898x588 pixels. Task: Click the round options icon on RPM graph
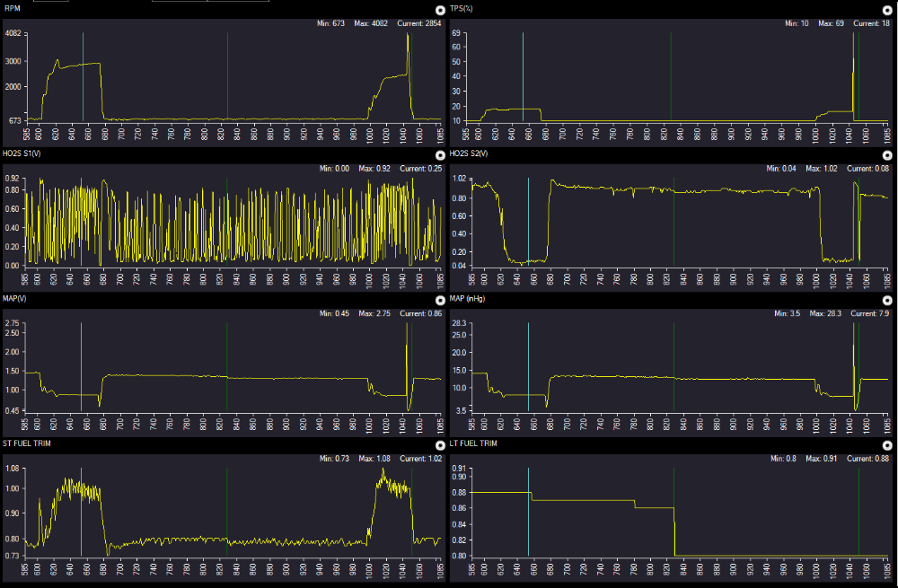pos(440,9)
